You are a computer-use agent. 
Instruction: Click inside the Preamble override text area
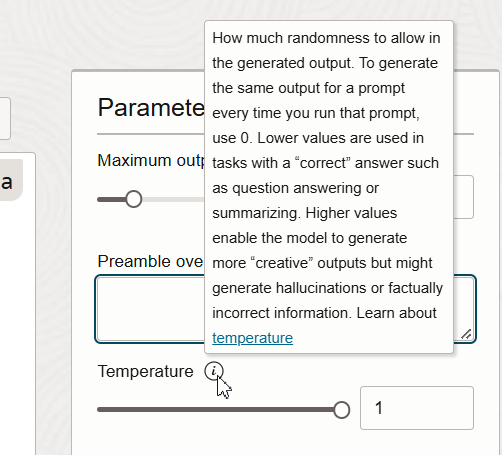[x=150, y=309]
